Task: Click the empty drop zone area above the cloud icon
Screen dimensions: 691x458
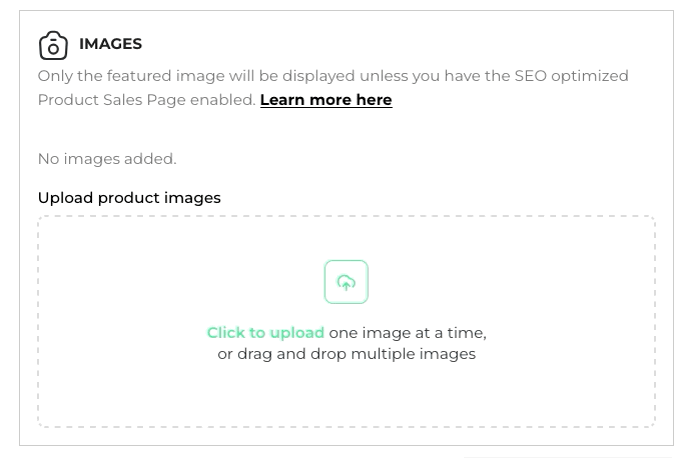Action: coord(346,238)
